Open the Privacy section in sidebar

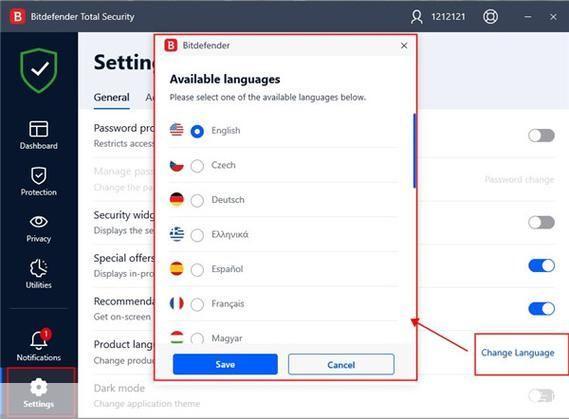click(x=38, y=229)
